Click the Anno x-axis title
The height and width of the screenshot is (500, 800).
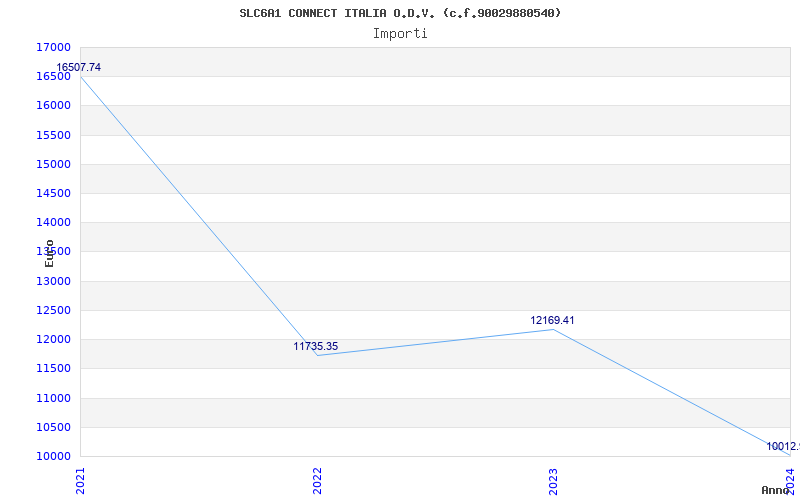pyautogui.click(x=775, y=490)
